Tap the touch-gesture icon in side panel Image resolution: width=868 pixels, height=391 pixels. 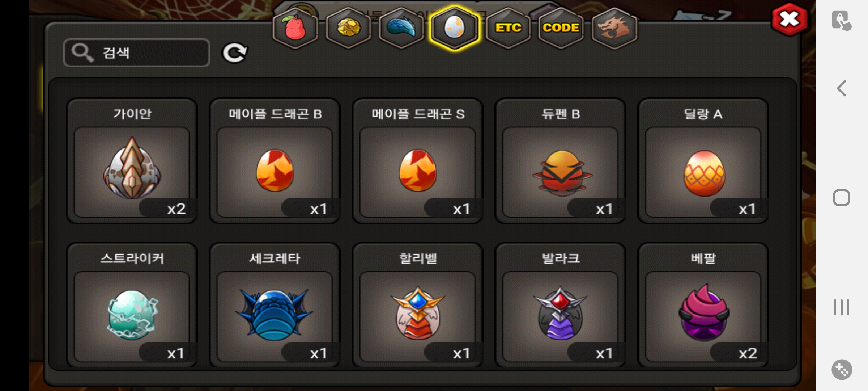842,20
